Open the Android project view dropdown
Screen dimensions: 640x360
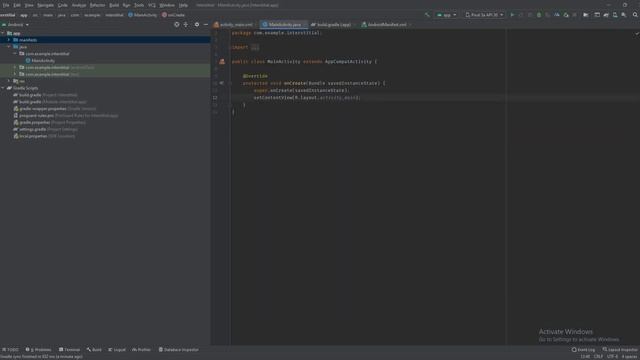pyautogui.click(x=16, y=24)
